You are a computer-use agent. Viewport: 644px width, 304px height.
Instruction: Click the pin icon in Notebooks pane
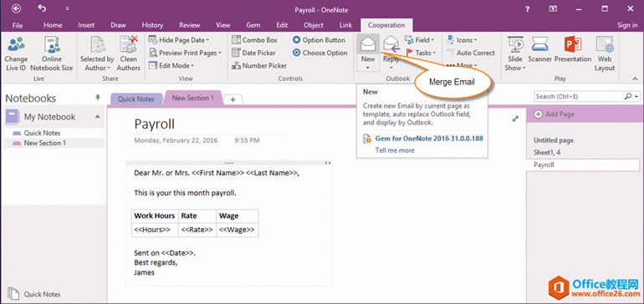[x=98, y=98]
